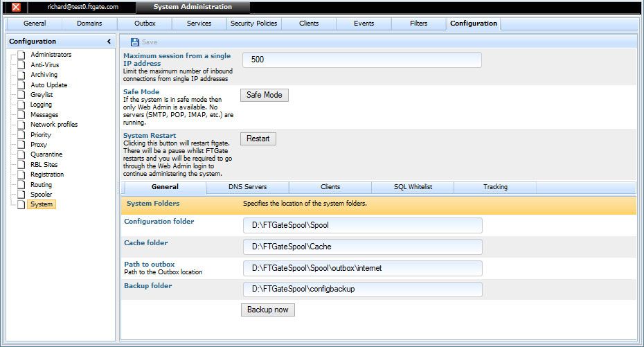The height and width of the screenshot is (347, 644).
Task: Click the document icon beside Proxy
Action: pyautogui.click(x=21, y=145)
